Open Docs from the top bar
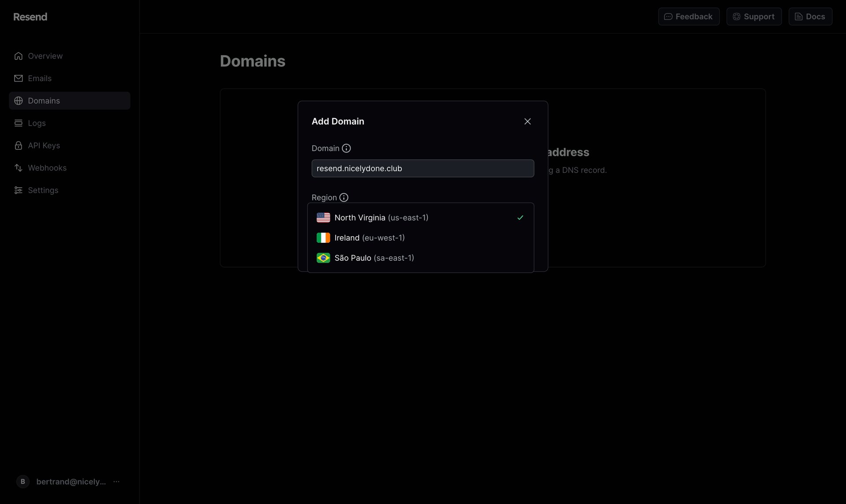 click(x=810, y=16)
